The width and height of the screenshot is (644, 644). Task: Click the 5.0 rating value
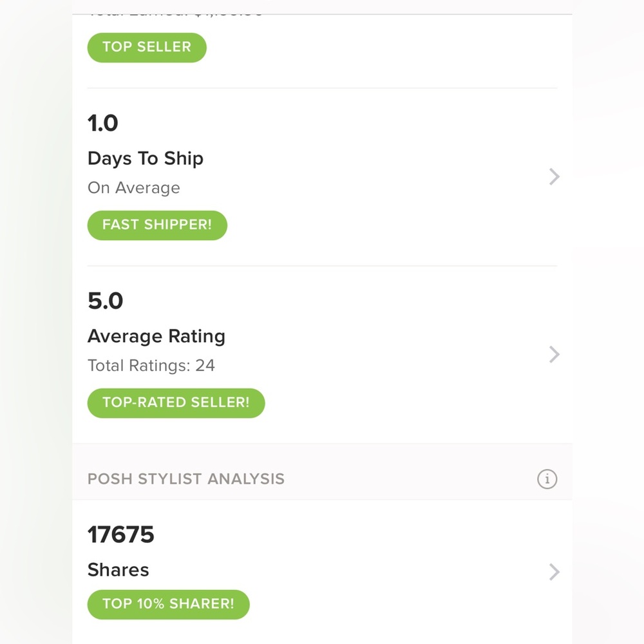pos(105,301)
